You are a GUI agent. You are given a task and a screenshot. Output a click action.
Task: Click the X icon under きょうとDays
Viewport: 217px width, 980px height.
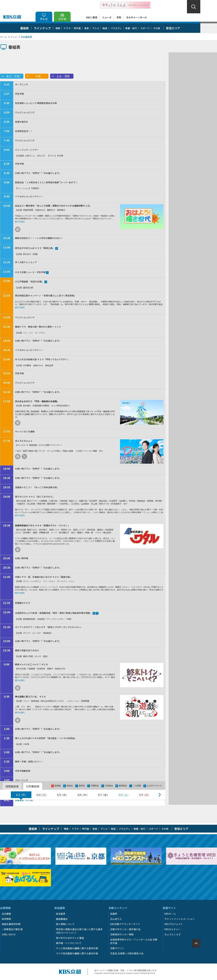pos(24,457)
